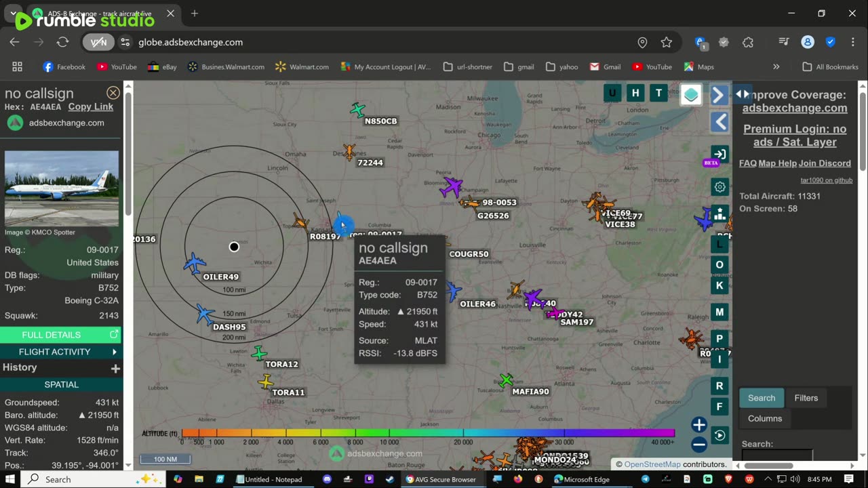This screenshot has height=488, width=868.
Task: Select the 72244 aircraft icon
Action: coord(349,152)
